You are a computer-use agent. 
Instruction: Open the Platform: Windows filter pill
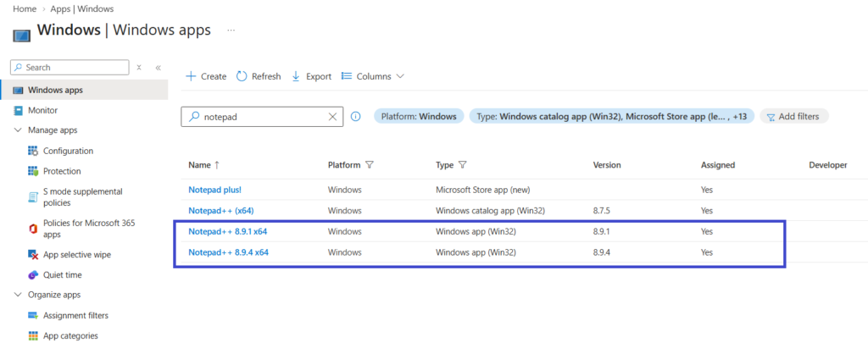(419, 117)
